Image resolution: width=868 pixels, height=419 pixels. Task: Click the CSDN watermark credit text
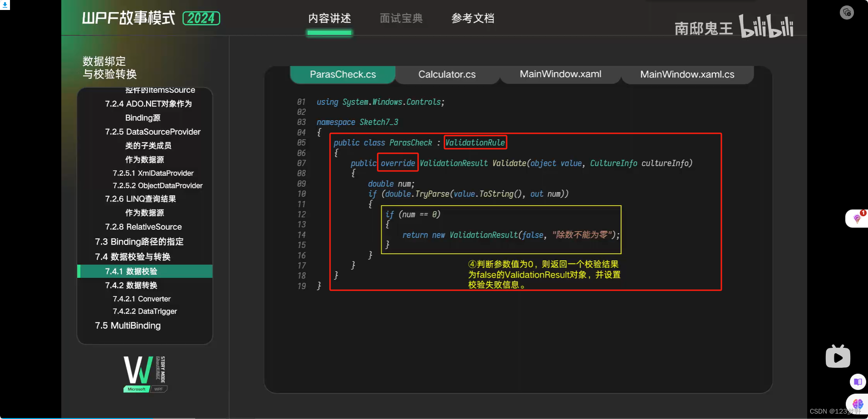tap(835, 411)
